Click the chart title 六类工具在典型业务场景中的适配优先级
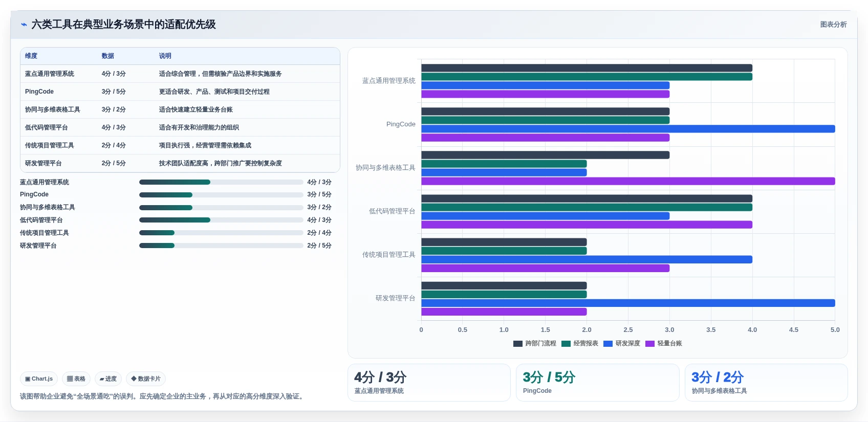The width and height of the screenshot is (868, 422). [123, 25]
